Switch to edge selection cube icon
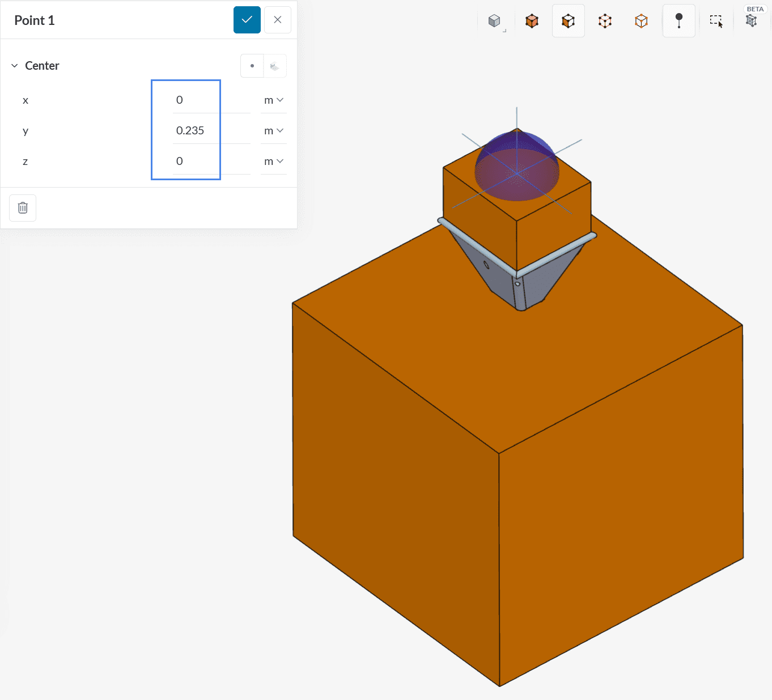The width and height of the screenshot is (772, 700). pos(605,22)
